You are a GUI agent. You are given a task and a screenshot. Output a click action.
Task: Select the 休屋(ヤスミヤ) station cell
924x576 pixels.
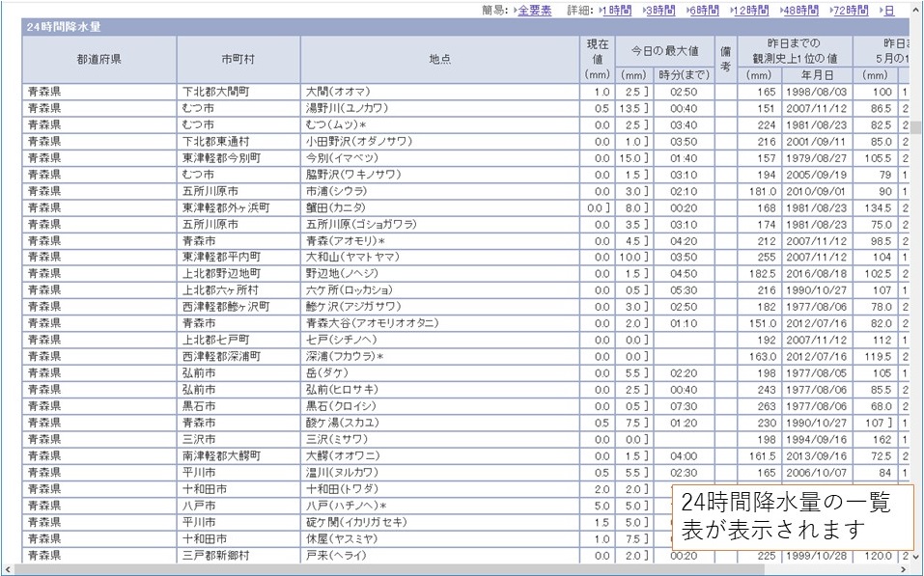point(439,537)
